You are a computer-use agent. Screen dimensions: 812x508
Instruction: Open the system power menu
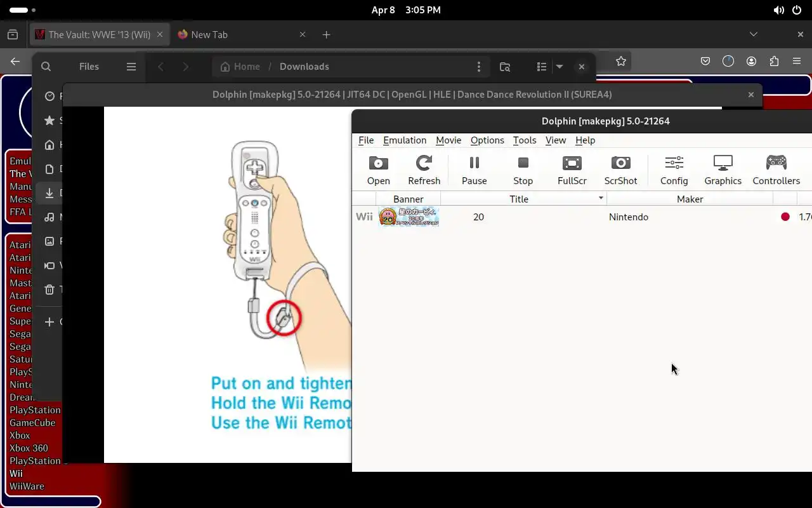pos(797,10)
